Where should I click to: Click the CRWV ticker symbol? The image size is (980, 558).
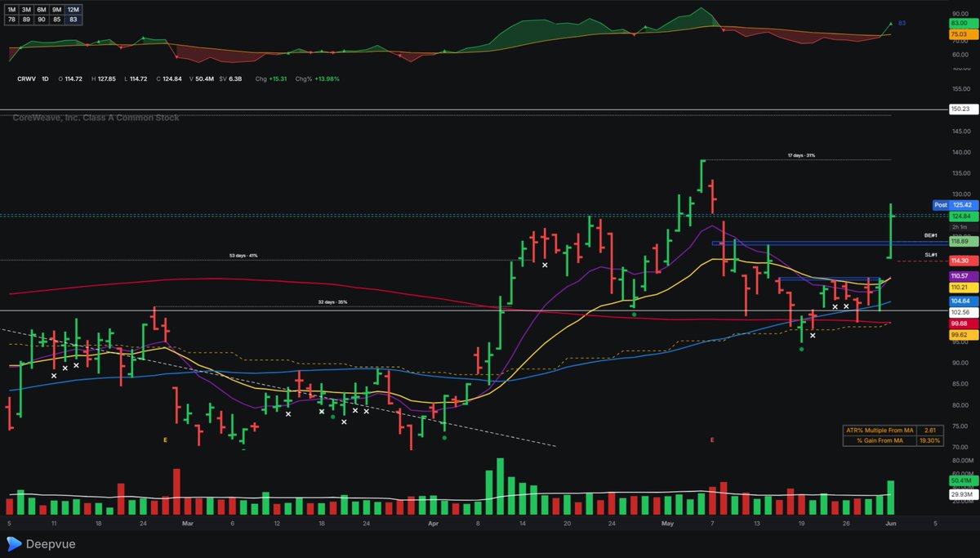28,79
